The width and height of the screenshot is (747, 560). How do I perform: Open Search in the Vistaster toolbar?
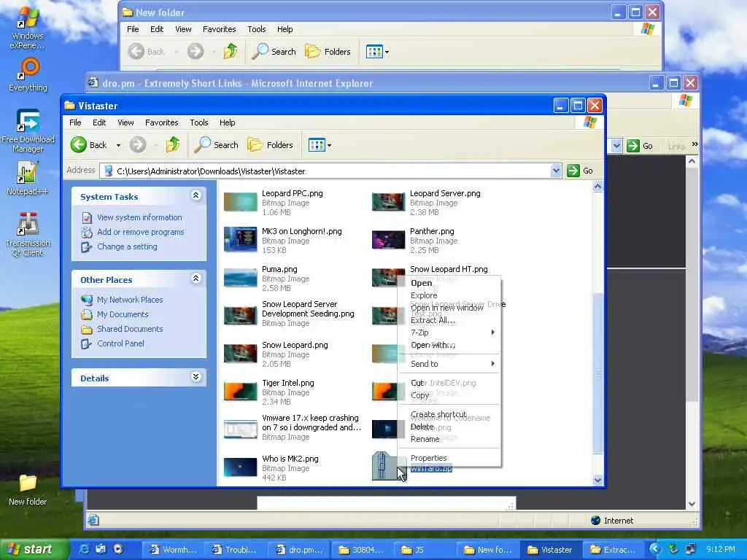(216, 145)
